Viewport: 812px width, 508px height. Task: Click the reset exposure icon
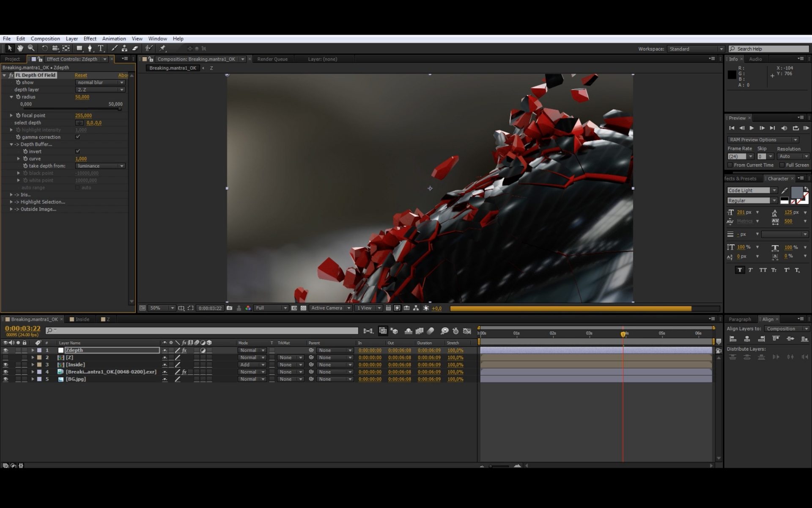click(426, 308)
